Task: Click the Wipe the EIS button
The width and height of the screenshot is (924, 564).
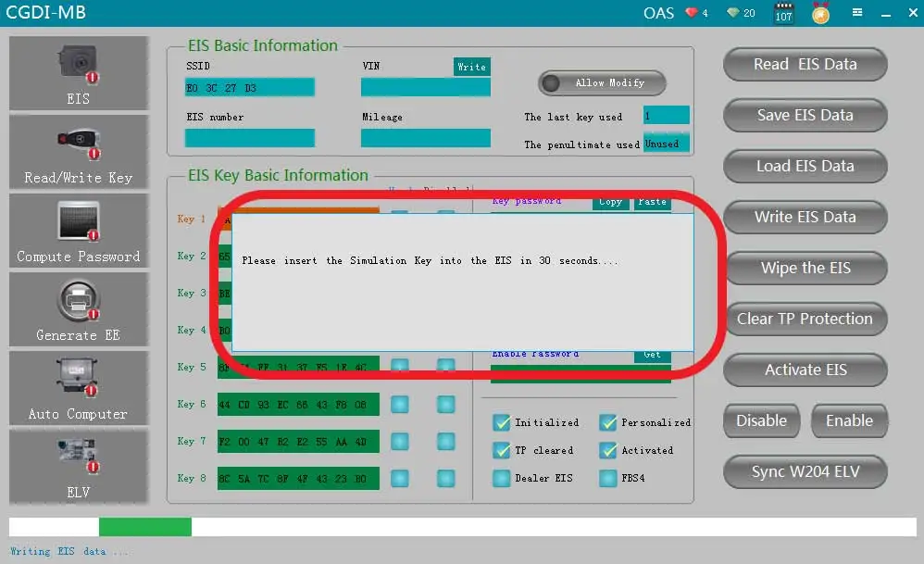Action: [805, 269]
